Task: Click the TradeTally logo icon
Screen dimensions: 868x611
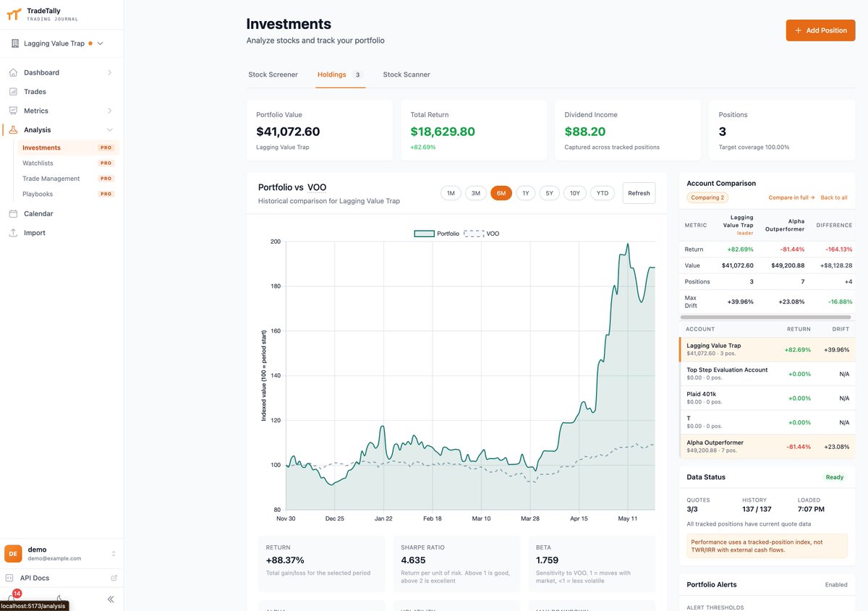Action: [x=14, y=14]
